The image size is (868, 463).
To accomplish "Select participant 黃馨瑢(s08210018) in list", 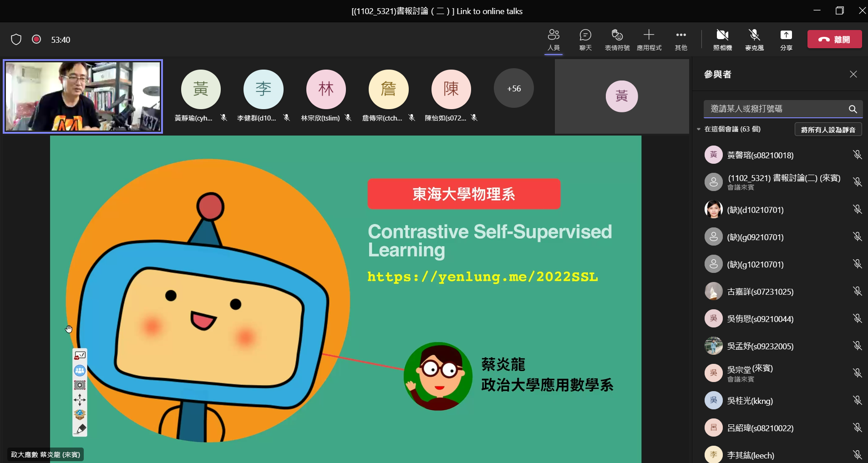I will 760,155.
